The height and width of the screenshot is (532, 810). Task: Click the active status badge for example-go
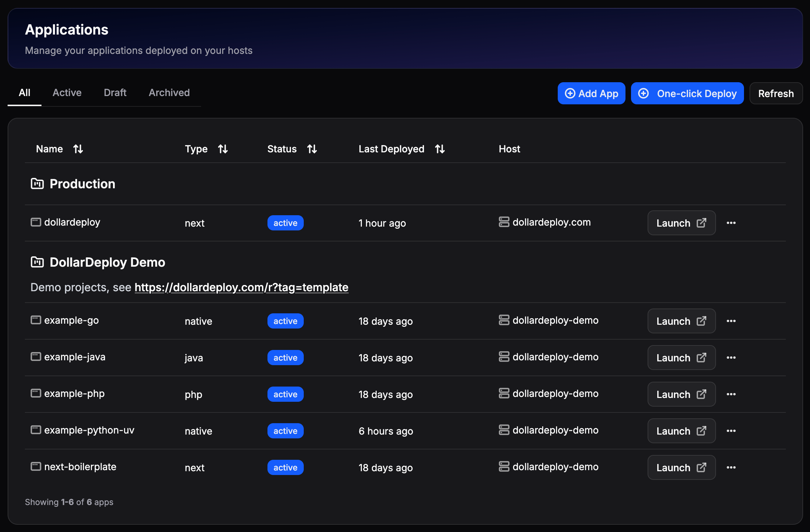[x=285, y=321]
